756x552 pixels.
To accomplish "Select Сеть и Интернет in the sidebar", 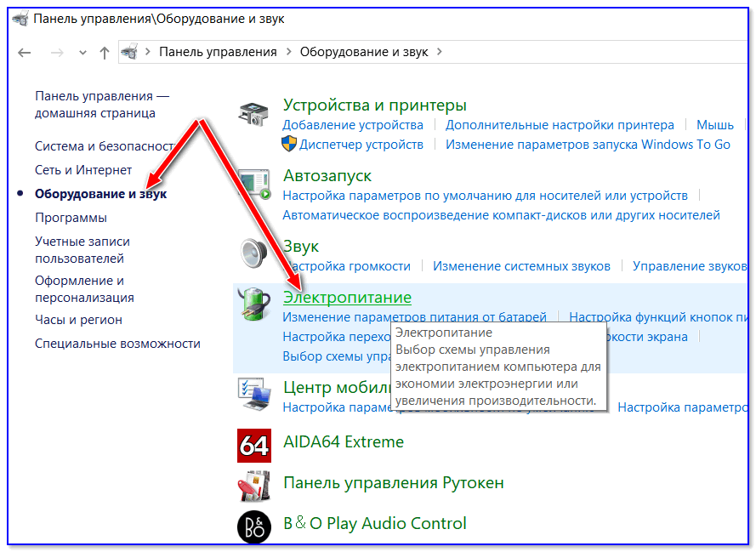I will click(83, 170).
